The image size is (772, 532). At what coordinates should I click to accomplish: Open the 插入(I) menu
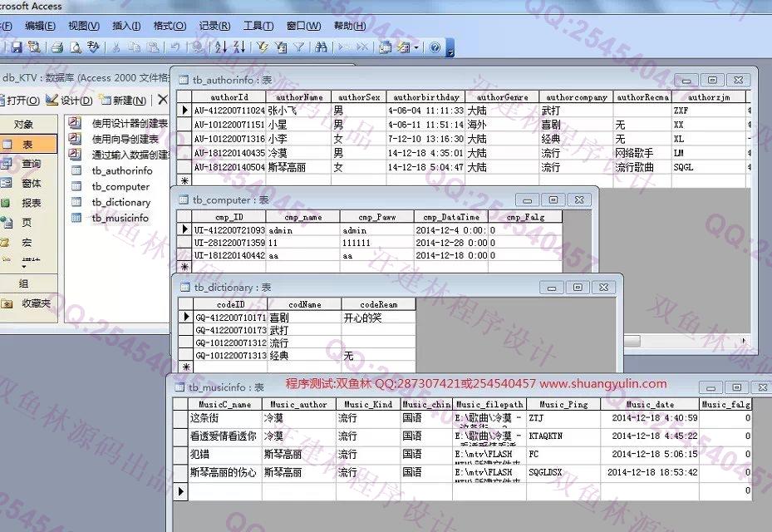pos(126,26)
